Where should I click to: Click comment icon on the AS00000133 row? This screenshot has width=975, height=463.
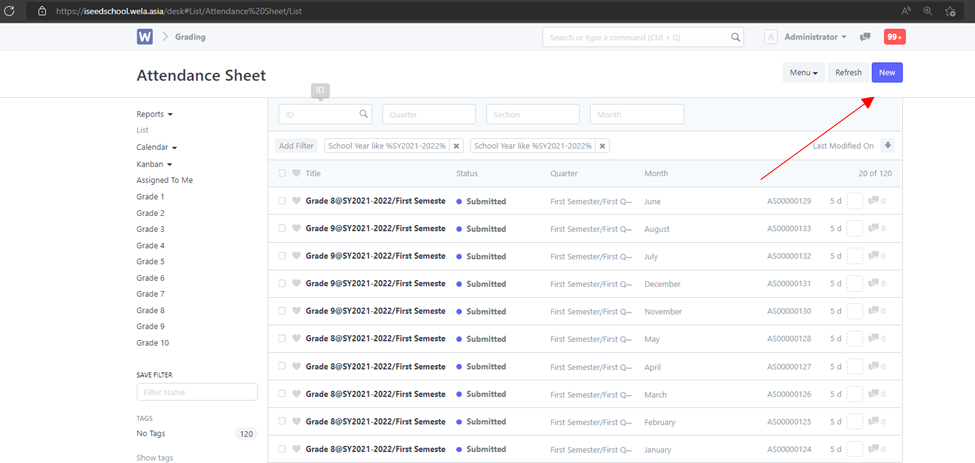pyautogui.click(x=874, y=229)
